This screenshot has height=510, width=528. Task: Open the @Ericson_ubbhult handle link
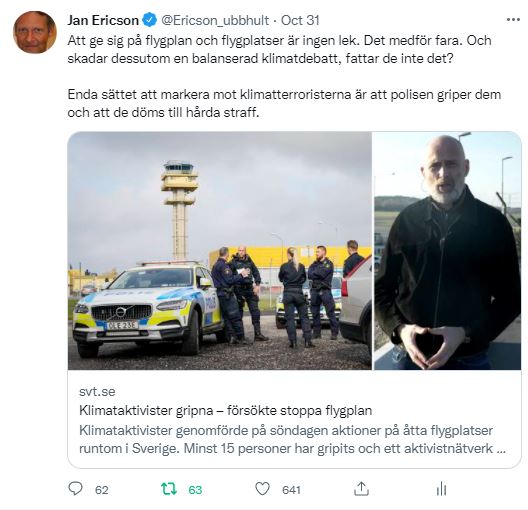pyautogui.click(x=215, y=21)
